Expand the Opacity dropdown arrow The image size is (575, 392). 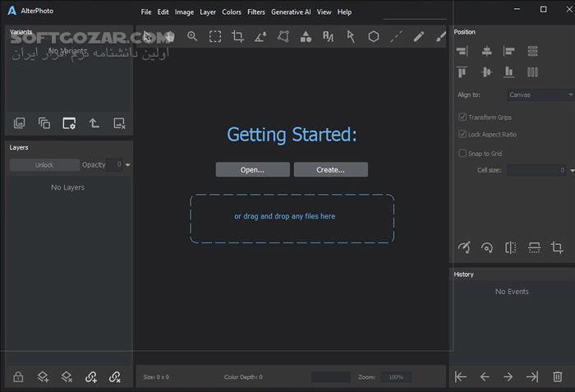128,165
